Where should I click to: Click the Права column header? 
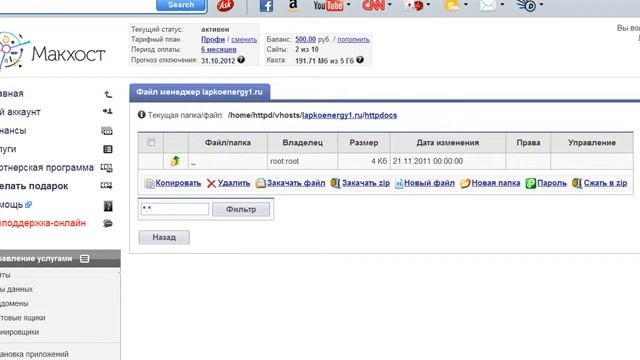528,143
